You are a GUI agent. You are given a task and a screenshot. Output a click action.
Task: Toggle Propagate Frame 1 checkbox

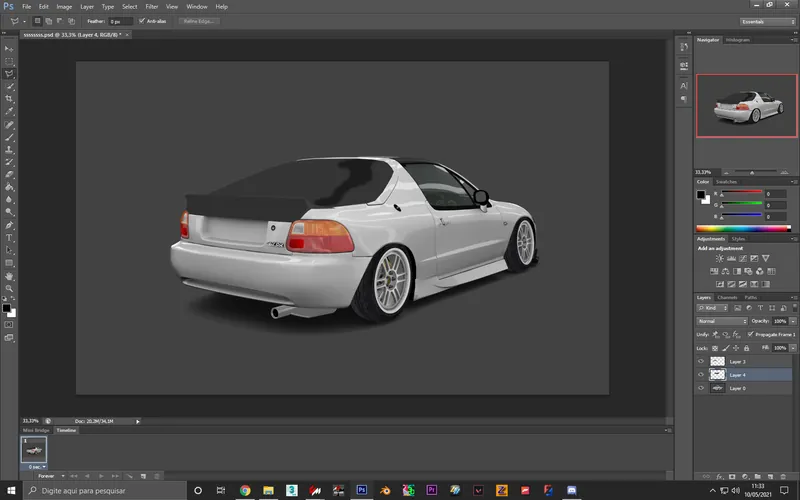point(750,334)
